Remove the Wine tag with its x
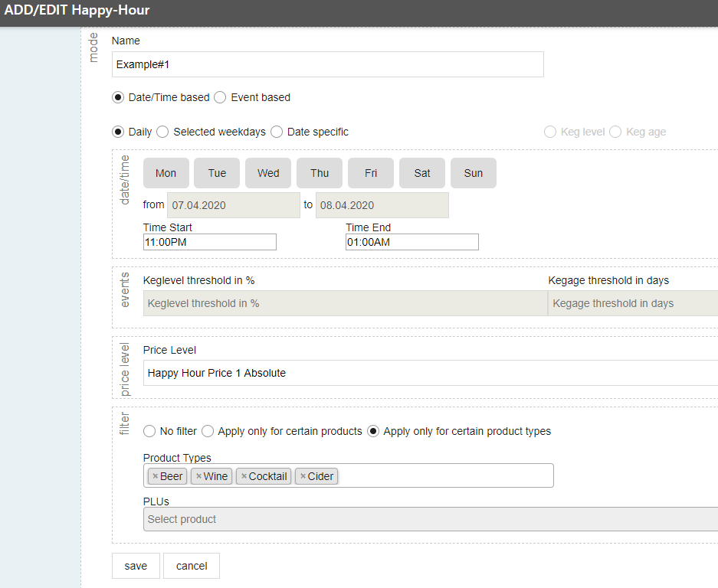 tap(198, 476)
